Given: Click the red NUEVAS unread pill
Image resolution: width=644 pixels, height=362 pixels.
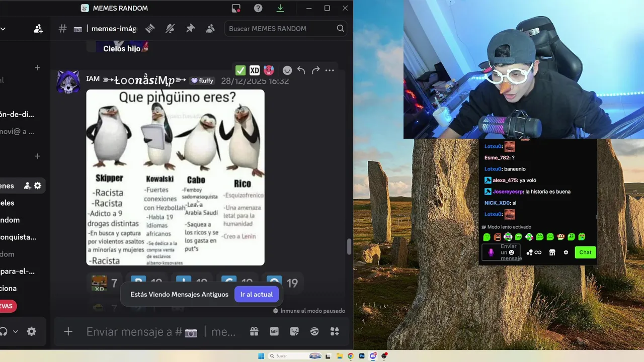Looking at the screenshot, I should coord(8,306).
